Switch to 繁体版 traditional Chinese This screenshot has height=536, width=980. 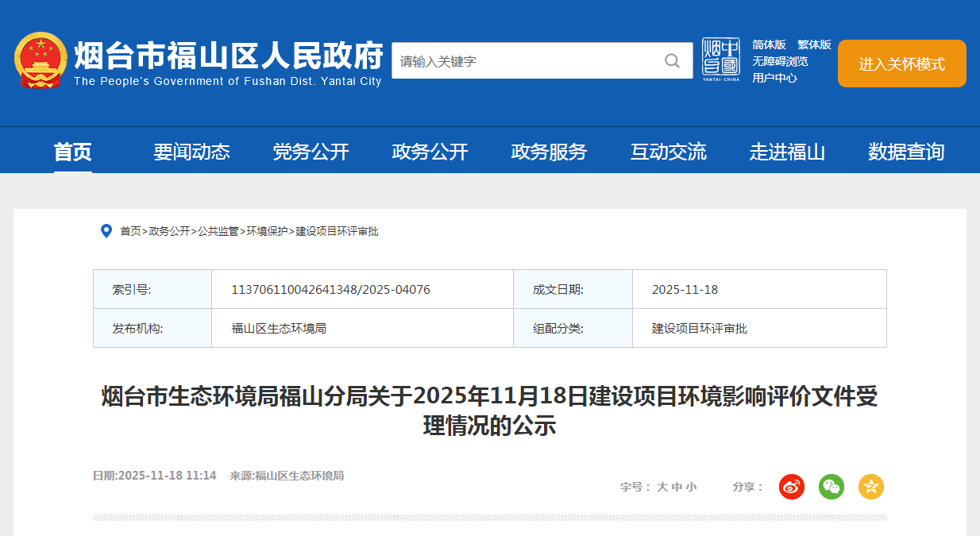click(814, 44)
